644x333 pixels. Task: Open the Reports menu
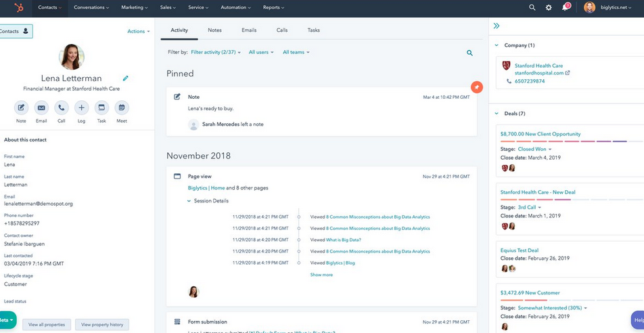(273, 7)
